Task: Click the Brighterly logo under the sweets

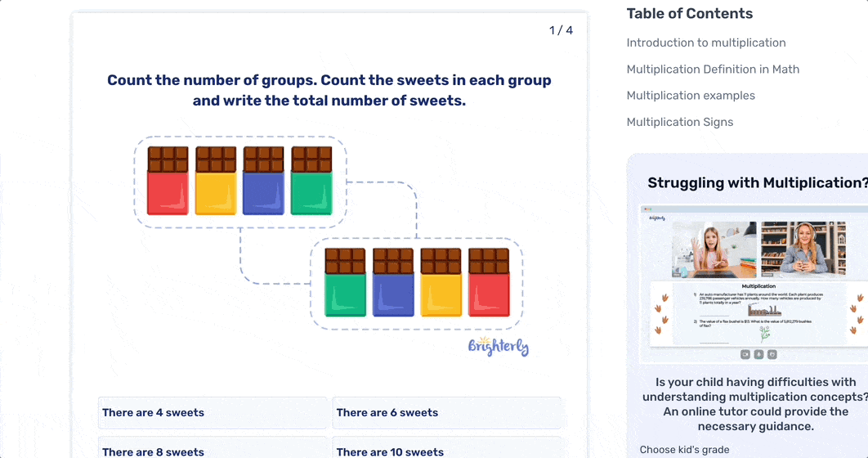Action: coord(498,346)
